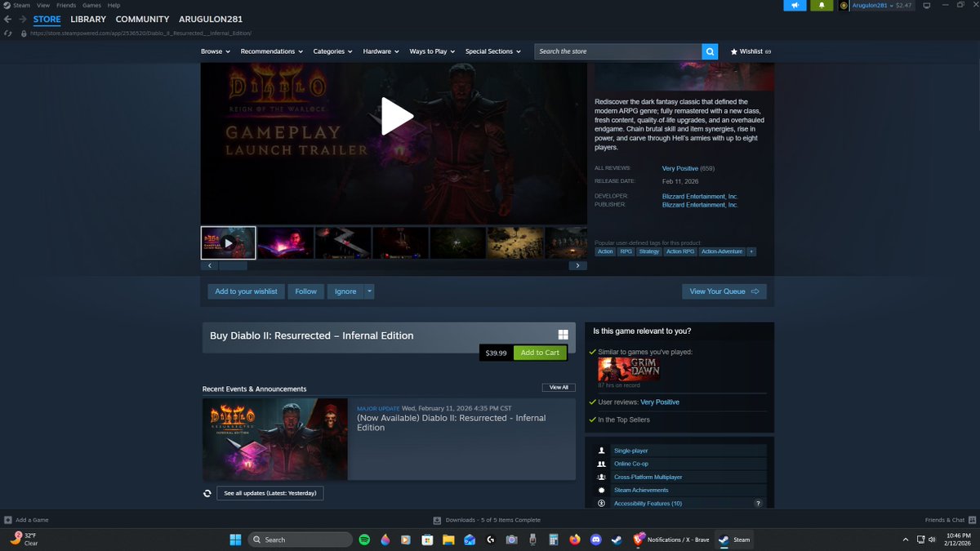
Task: Open Downloads status in bottom bar
Action: 487,520
